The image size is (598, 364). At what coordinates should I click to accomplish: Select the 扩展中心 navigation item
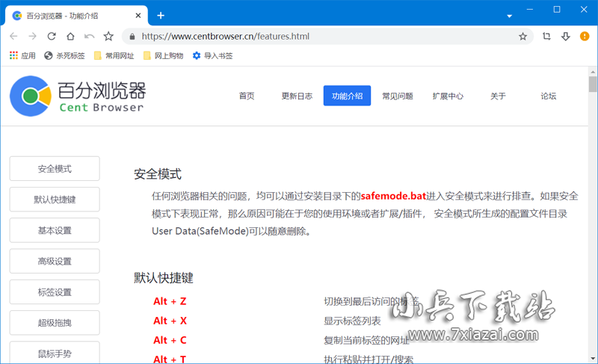pos(448,96)
